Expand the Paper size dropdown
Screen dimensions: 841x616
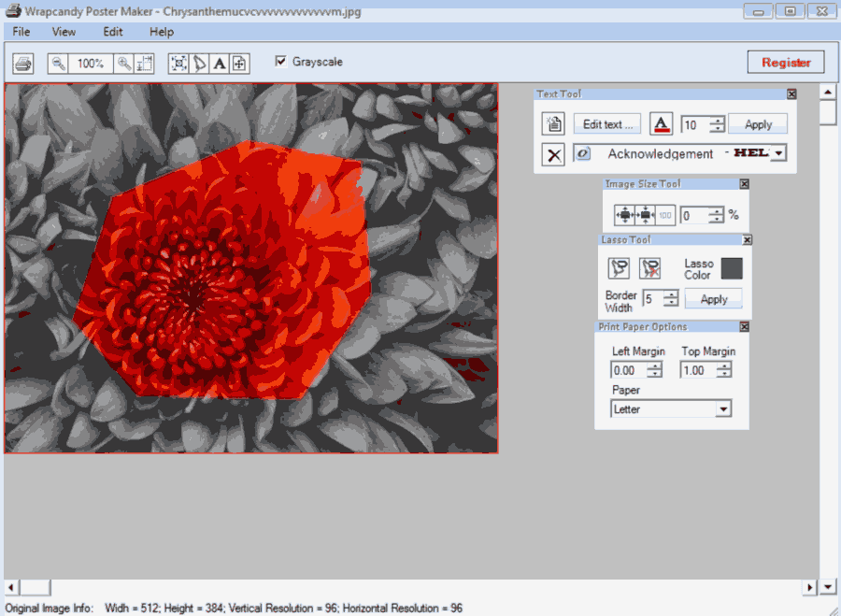pos(723,409)
